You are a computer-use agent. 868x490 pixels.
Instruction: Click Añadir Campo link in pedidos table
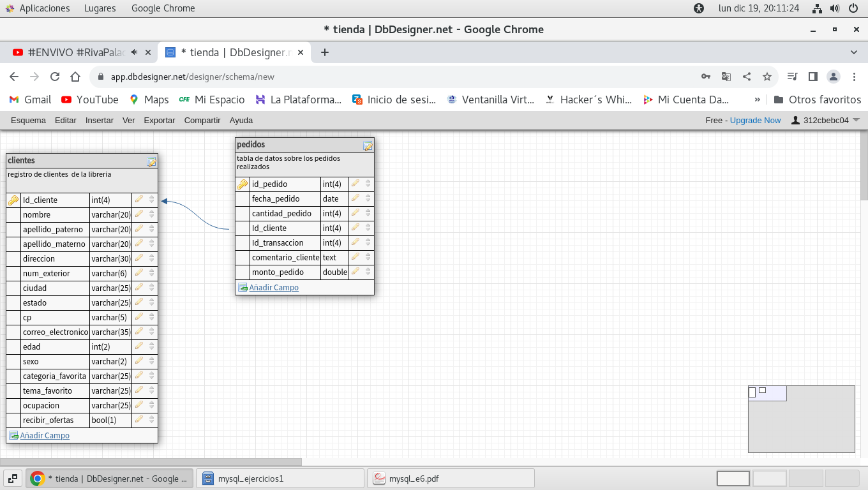[x=273, y=288]
